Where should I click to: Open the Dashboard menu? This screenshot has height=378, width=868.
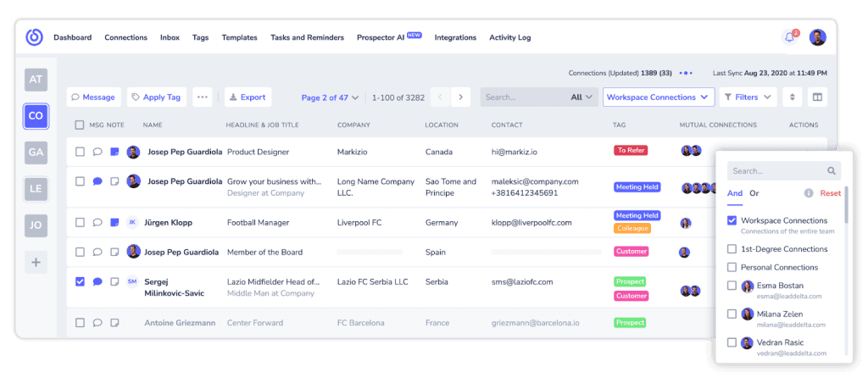(73, 37)
